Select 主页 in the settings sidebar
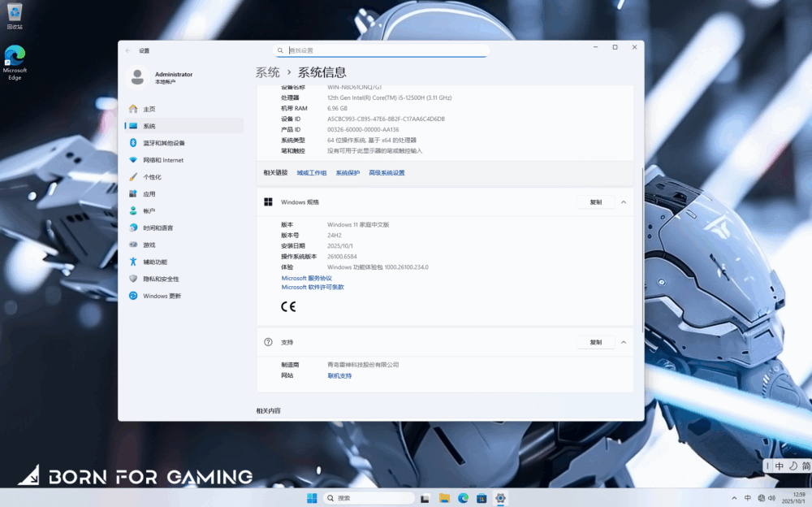Screen dimensions: 812x507 (149, 109)
